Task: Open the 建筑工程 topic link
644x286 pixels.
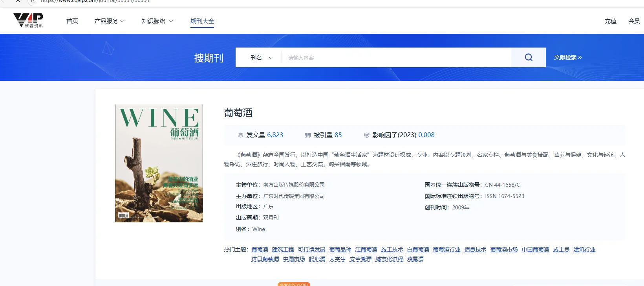Action: pyautogui.click(x=283, y=250)
